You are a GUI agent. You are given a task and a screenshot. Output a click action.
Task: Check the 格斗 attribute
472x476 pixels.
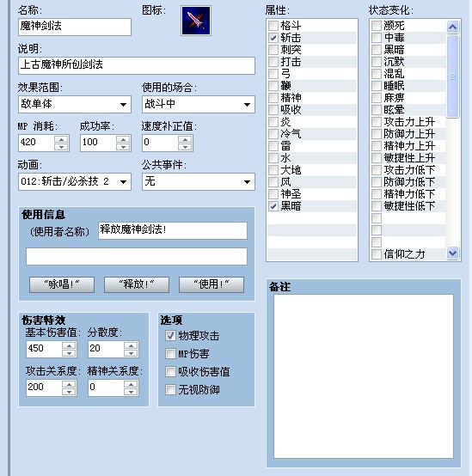273,26
